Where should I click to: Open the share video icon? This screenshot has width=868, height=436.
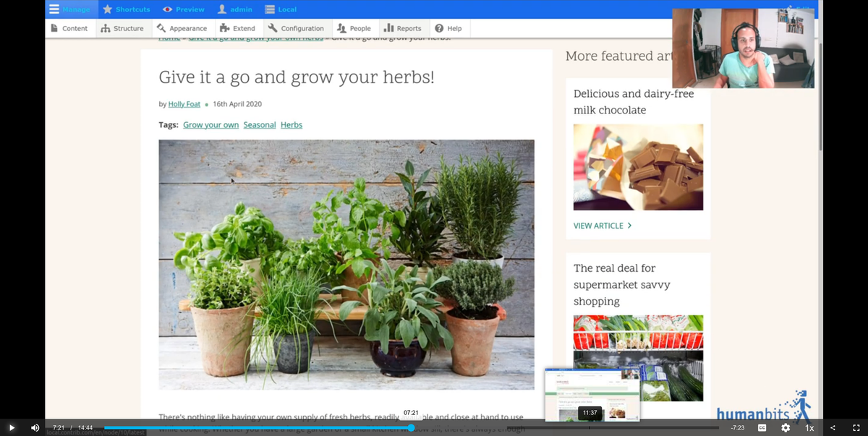point(833,428)
